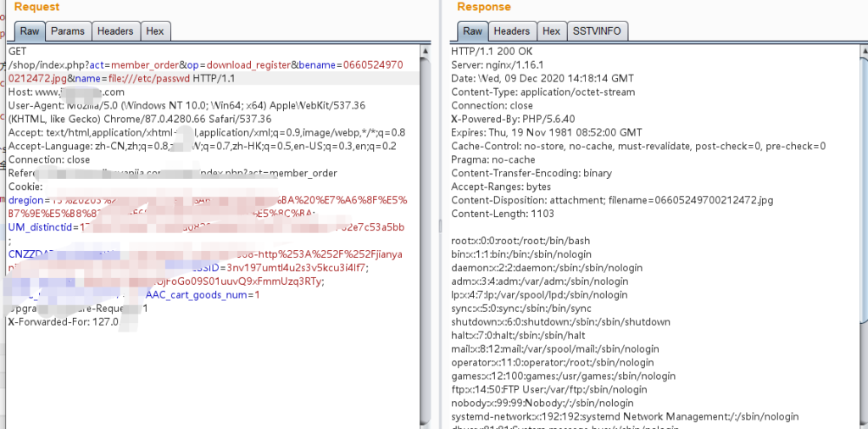Click the Content-Transfer-Encoding: binary header

tap(531, 173)
